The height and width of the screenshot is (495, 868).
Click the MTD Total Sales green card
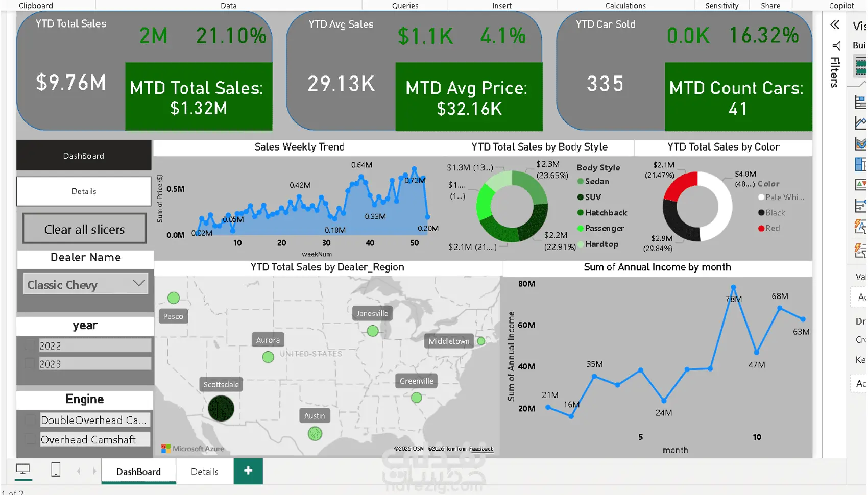pos(199,96)
